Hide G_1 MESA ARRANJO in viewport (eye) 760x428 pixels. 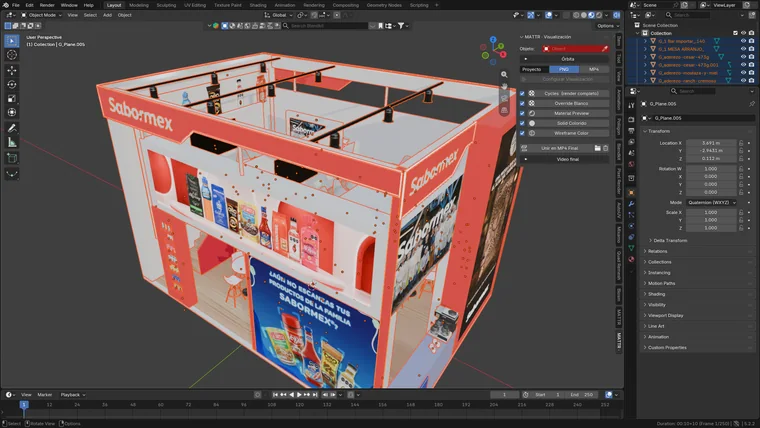743,49
